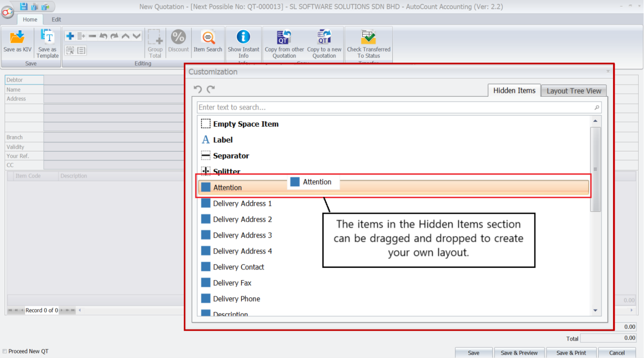The width and height of the screenshot is (644, 358).
Task: Click the scroll up arrow in hidden items list
Action: [x=595, y=121]
